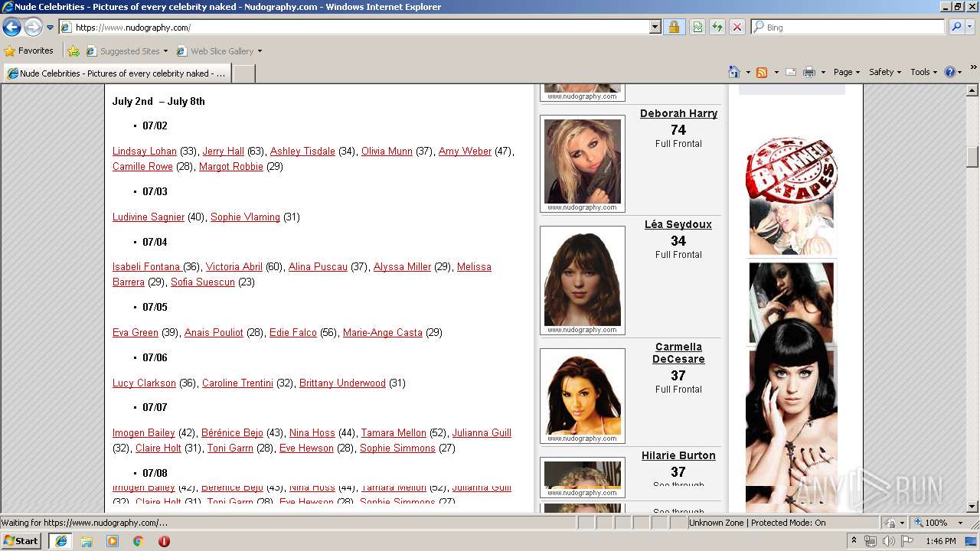
Task: Click the browser Back arrow button
Action: tap(11, 27)
